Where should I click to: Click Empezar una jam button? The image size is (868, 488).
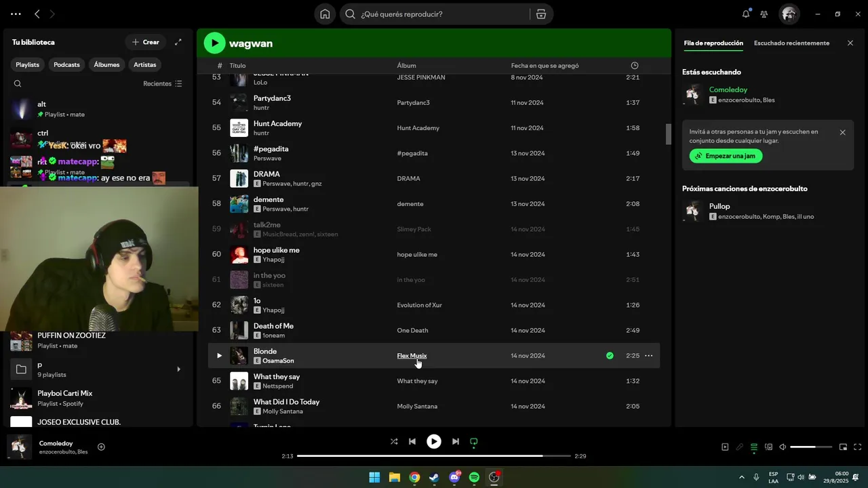pyautogui.click(x=726, y=156)
